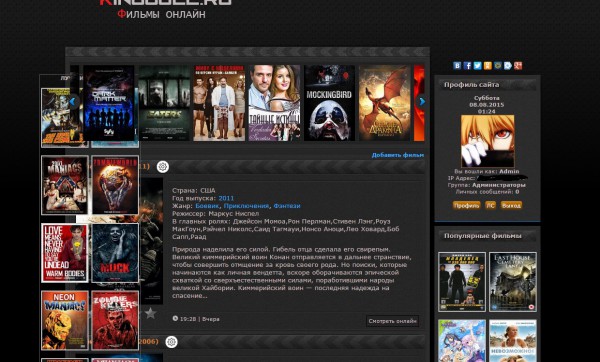The height and width of the screenshot is (362, 600).
Task: Share via the VKontakte icon
Action: pyautogui.click(x=457, y=65)
